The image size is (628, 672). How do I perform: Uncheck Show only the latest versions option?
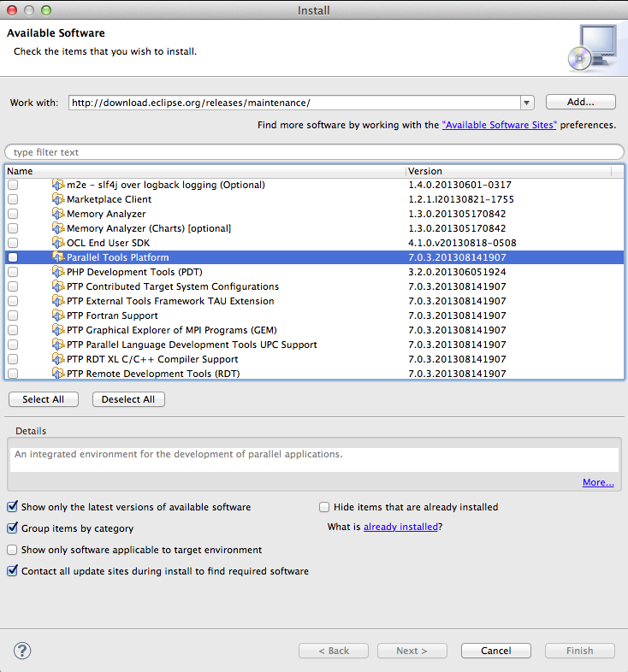coord(13,507)
